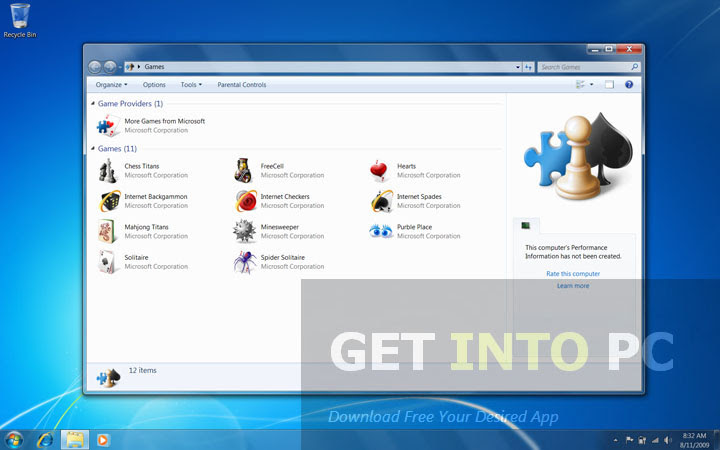Select More Games from Microsoft icon
720x450 pixels.
click(108, 125)
